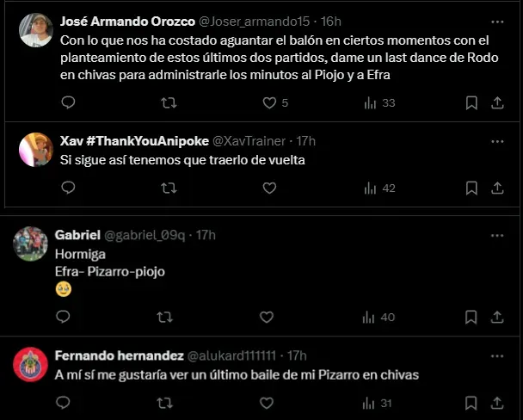Bookmark José Armando Orozco's tweet
The image size is (523, 420).
(x=471, y=102)
